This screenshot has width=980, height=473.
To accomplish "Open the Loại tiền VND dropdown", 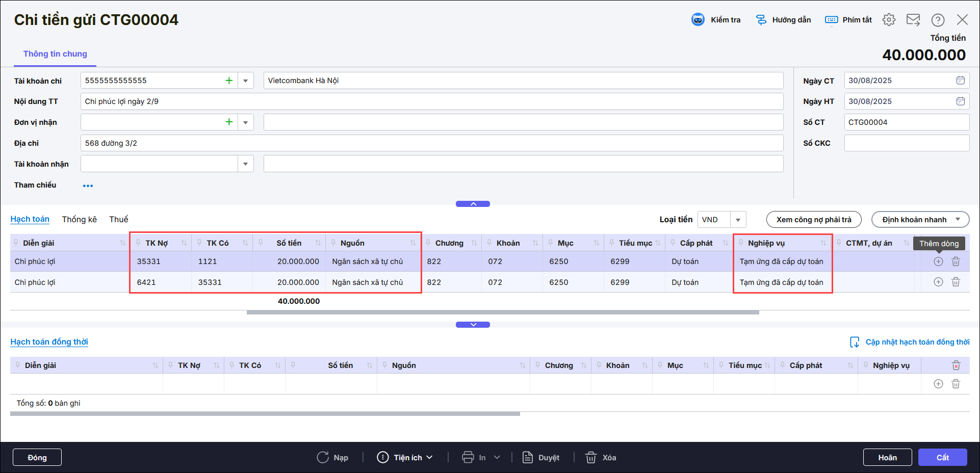I will pos(738,220).
